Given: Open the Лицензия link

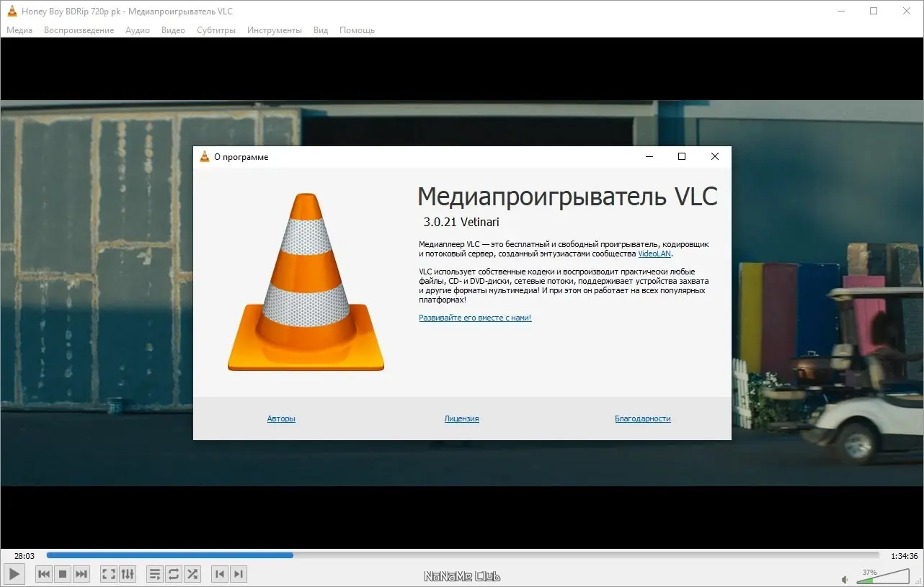Looking at the screenshot, I should pyautogui.click(x=462, y=418).
